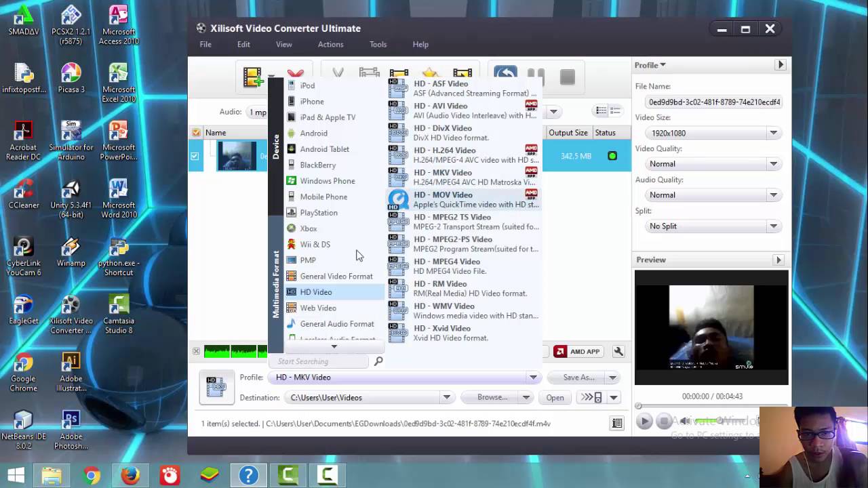Open the File menu

coord(205,44)
